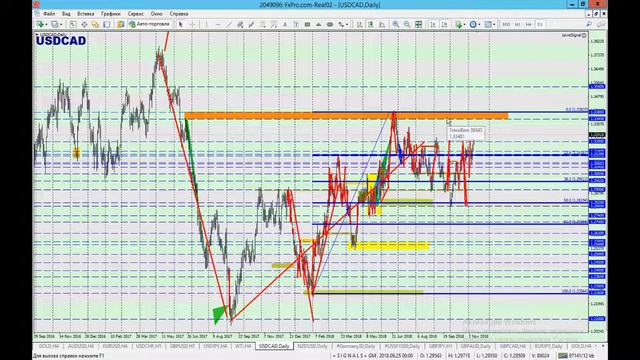Open the Справка menu
This screenshot has height=360, width=640.
[x=179, y=14]
